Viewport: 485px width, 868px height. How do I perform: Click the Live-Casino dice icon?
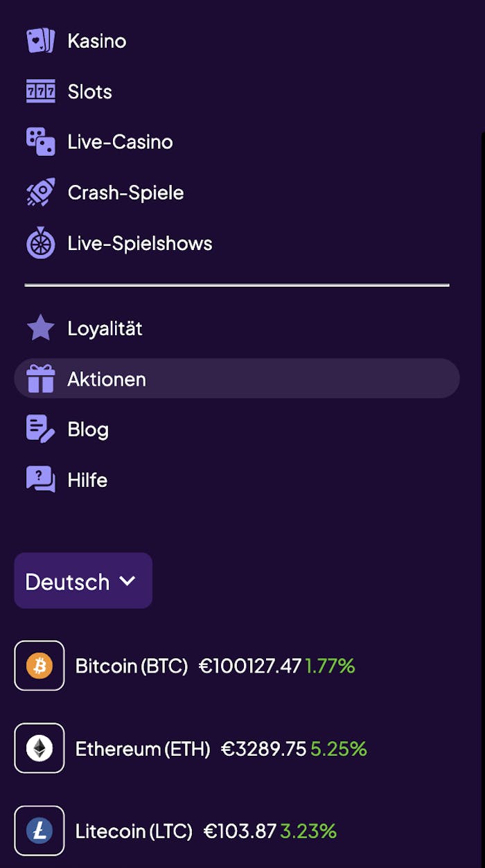click(x=40, y=142)
